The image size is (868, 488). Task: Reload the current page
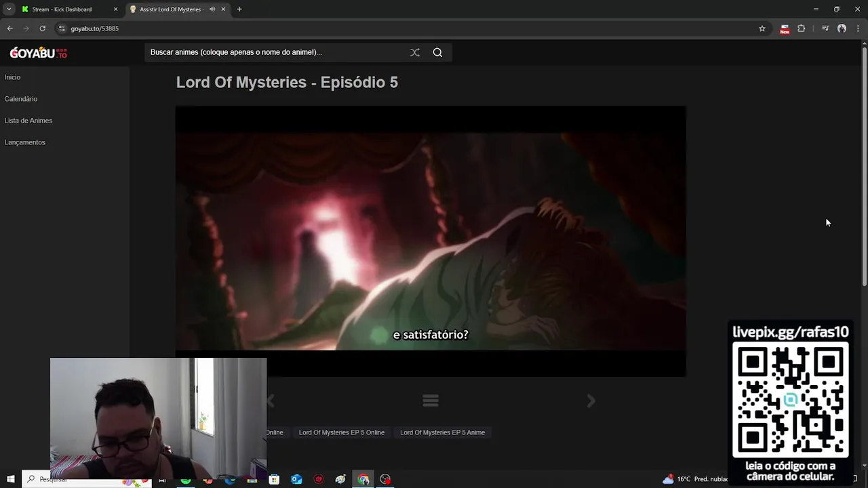point(42,28)
